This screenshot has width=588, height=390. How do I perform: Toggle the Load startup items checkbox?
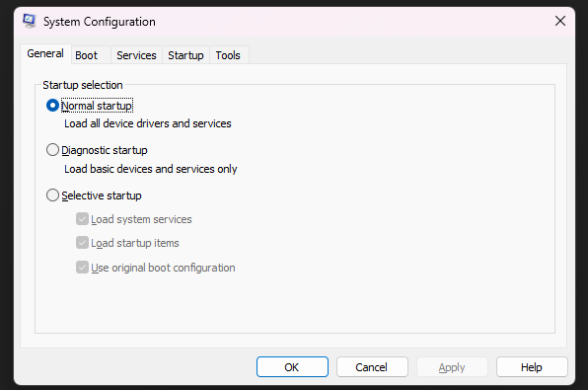tap(82, 243)
